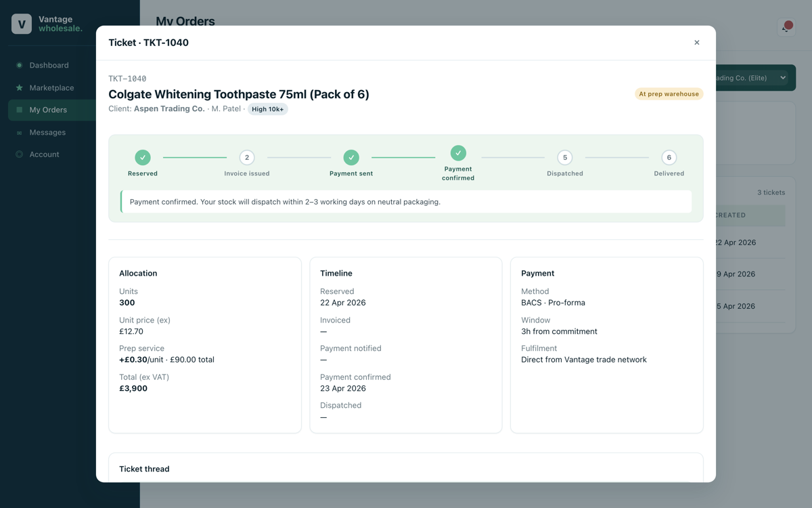Open Account in the sidebar
The width and height of the screenshot is (812, 508).
pos(44,154)
